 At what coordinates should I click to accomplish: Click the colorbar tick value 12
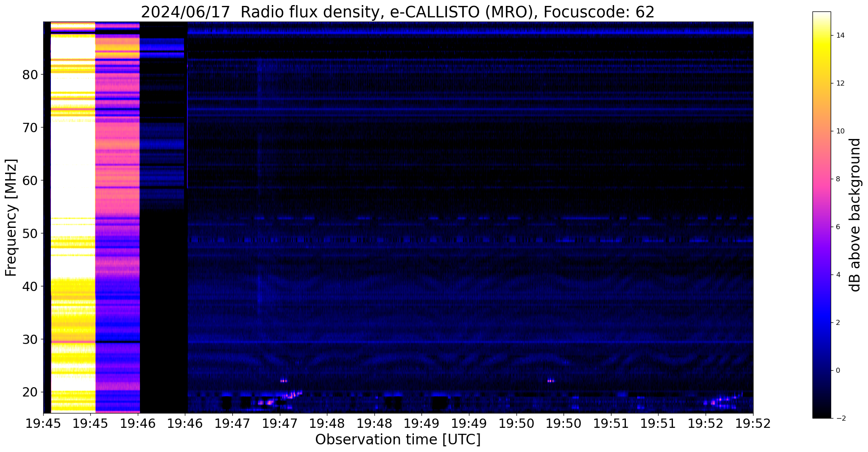840,83
